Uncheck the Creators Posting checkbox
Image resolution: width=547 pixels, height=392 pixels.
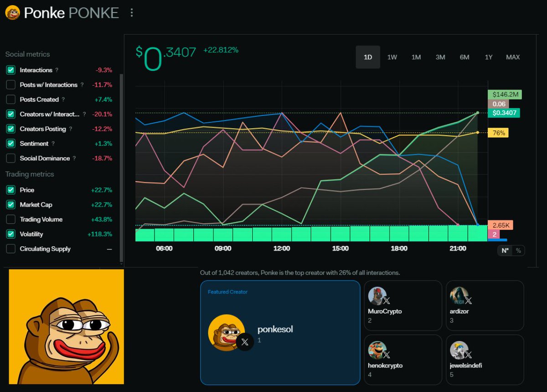coord(10,129)
